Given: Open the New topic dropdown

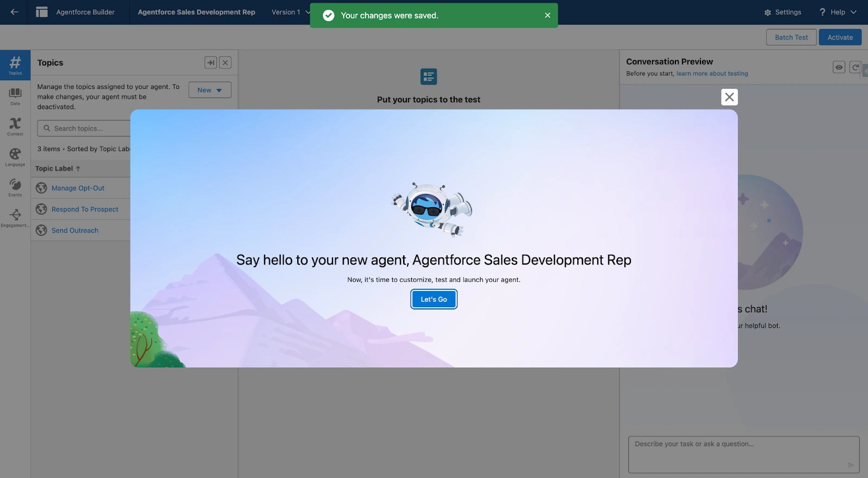Looking at the screenshot, I should [210, 90].
